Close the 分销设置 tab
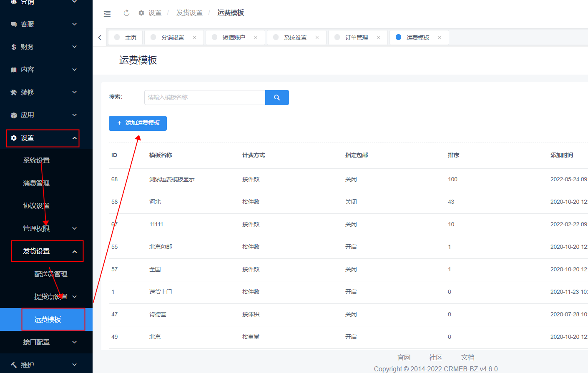Screen dimensions: 588x373 tap(194, 38)
